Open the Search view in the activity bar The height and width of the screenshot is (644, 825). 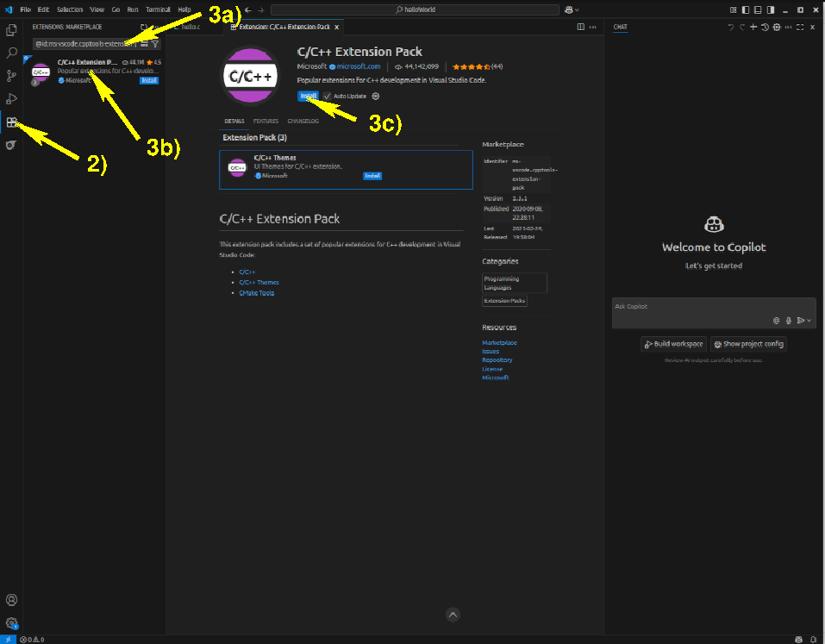[x=11, y=53]
